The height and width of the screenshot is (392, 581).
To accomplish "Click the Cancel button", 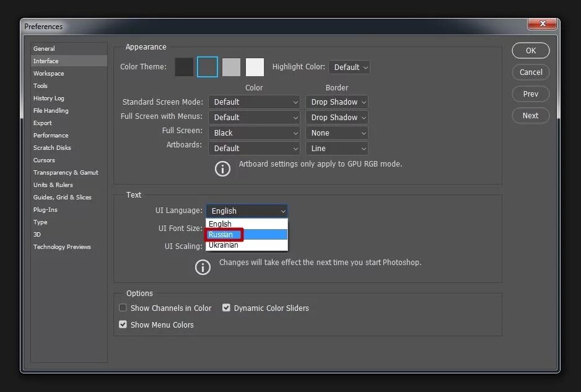I will (x=531, y=72).
